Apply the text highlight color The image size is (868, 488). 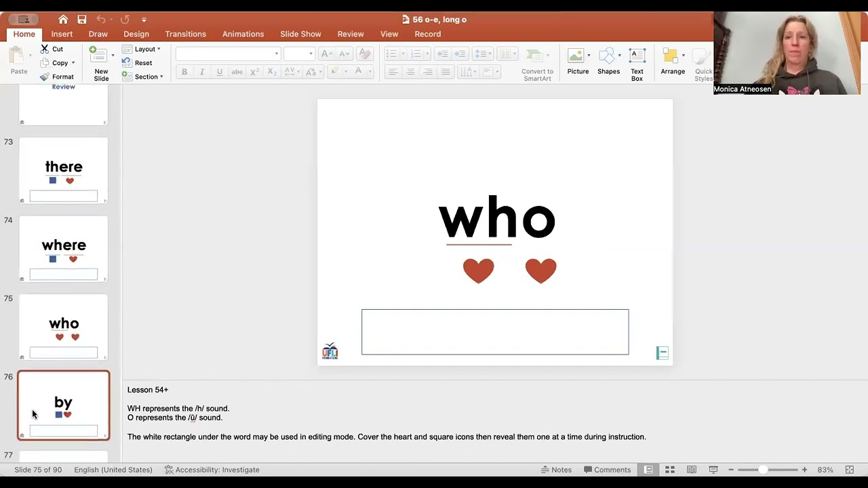coord(334,72)
